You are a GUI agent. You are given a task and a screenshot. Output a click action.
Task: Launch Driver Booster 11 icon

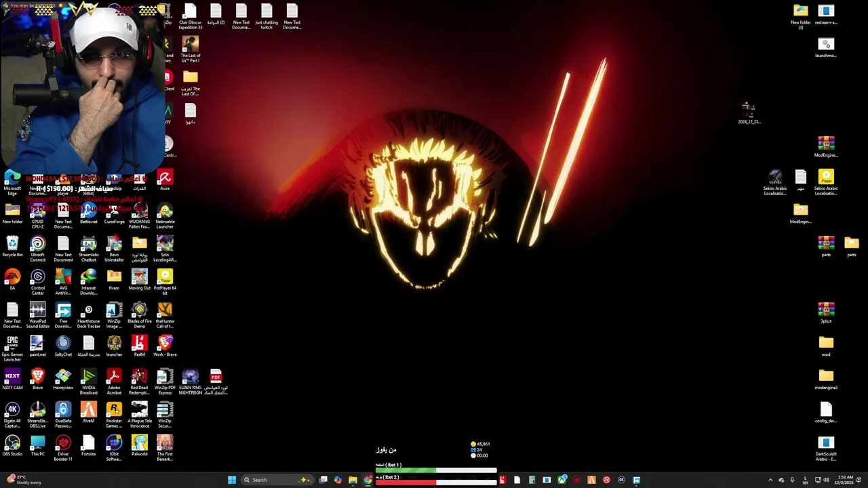63,448
